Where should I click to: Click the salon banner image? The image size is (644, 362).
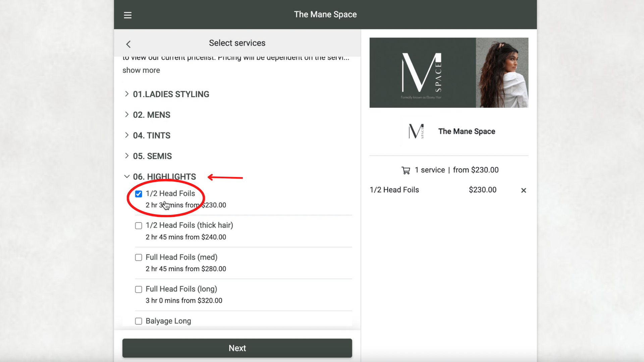click(449, 72)
